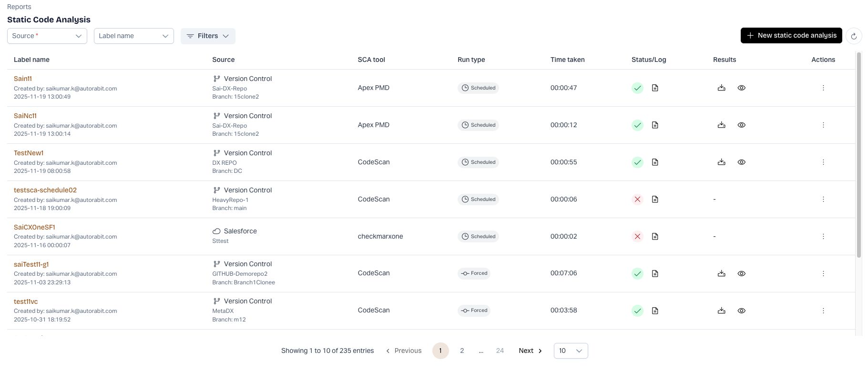Click the refresh icon beside New static code analysis
The height and width of the screenshot is (371, 868).
[854, 36]
